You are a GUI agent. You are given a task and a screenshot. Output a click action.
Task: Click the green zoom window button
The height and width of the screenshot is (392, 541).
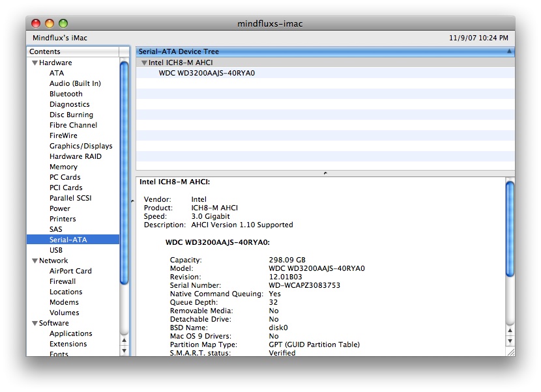click(63, 23)
